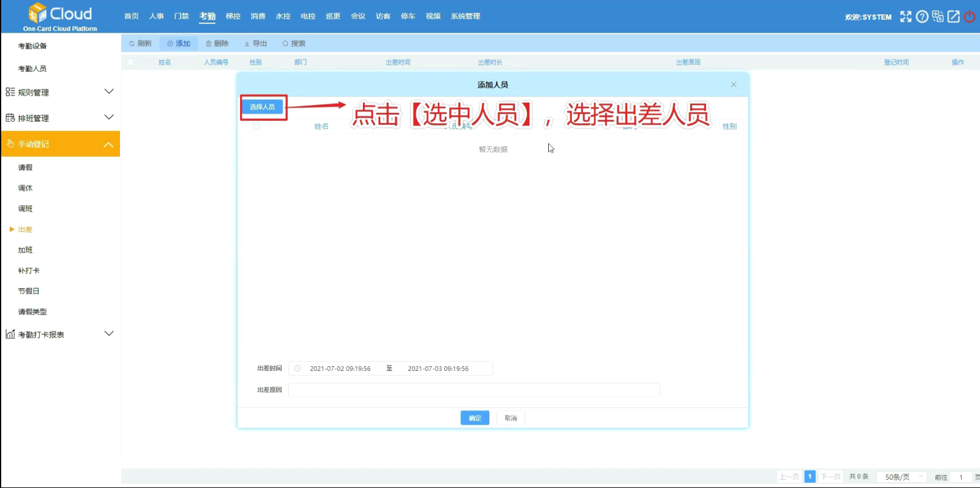Image resolution: width=980 pixels, height=488 pixels.
Task: Tick the select-all checkbox in main table header
Action: [x=131, y=62]
